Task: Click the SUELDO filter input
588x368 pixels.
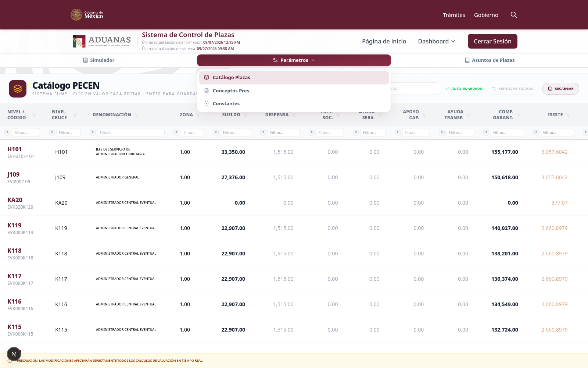Action: coord(236,132)
